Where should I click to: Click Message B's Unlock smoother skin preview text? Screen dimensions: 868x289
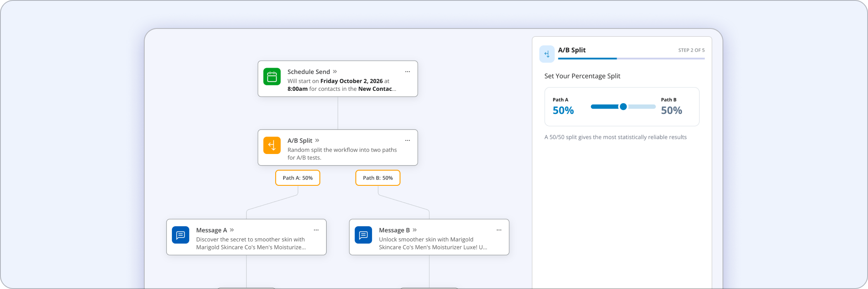coord(433,243)
